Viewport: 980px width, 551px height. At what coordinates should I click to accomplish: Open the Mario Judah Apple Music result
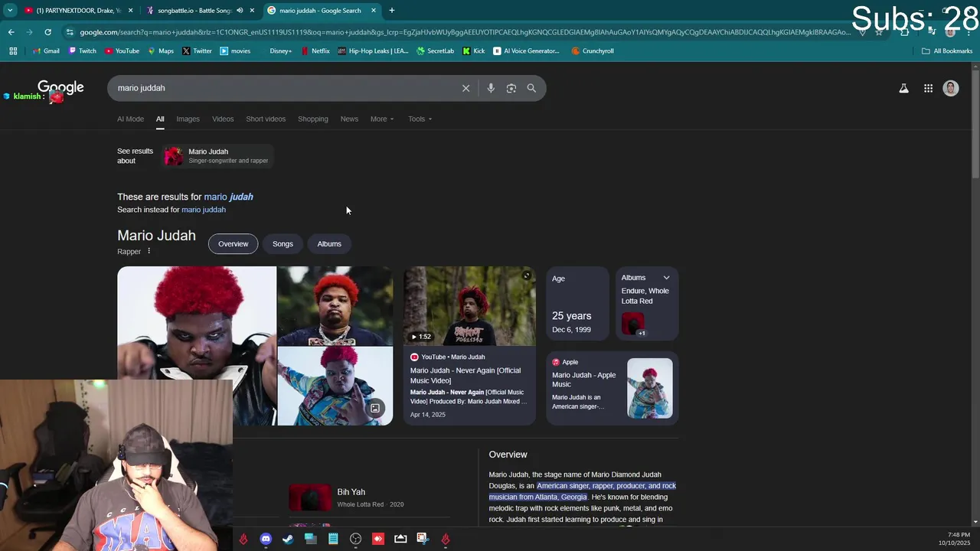click(x=612, y=388)
